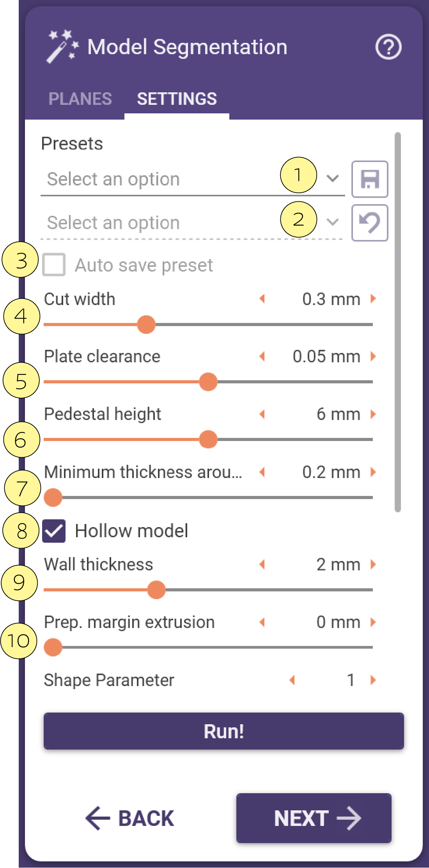Enable the Auto save preset checkbox
The width and height of the screenshot is (429, 868).
pyautogui.click(x=54, y=265)
